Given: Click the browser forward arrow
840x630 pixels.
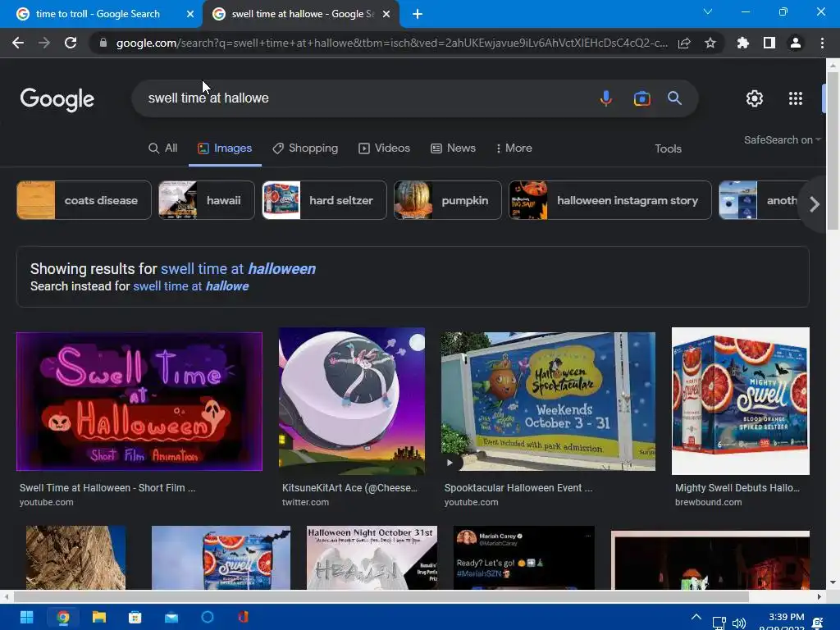Looking at the screenshot, I should point(44,43).
